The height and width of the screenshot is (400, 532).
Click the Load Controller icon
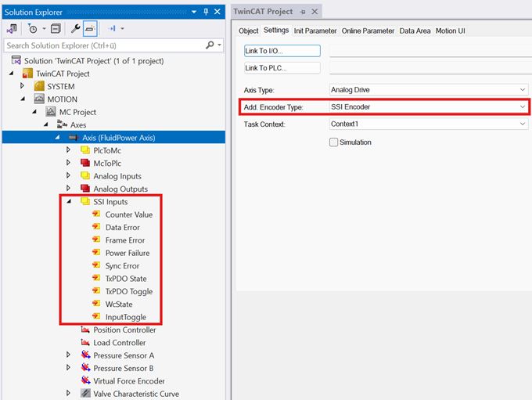point(85,342)
